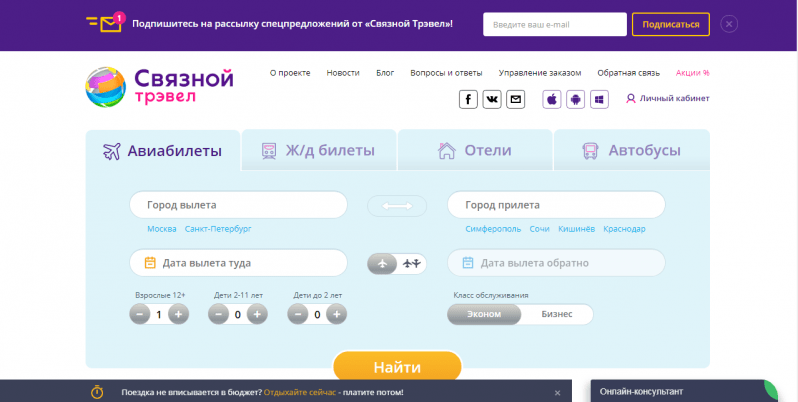The image size is (798, 402).
Task: Click calendar icon in Дата вылета туда
Action: click(x=150, y=263)
